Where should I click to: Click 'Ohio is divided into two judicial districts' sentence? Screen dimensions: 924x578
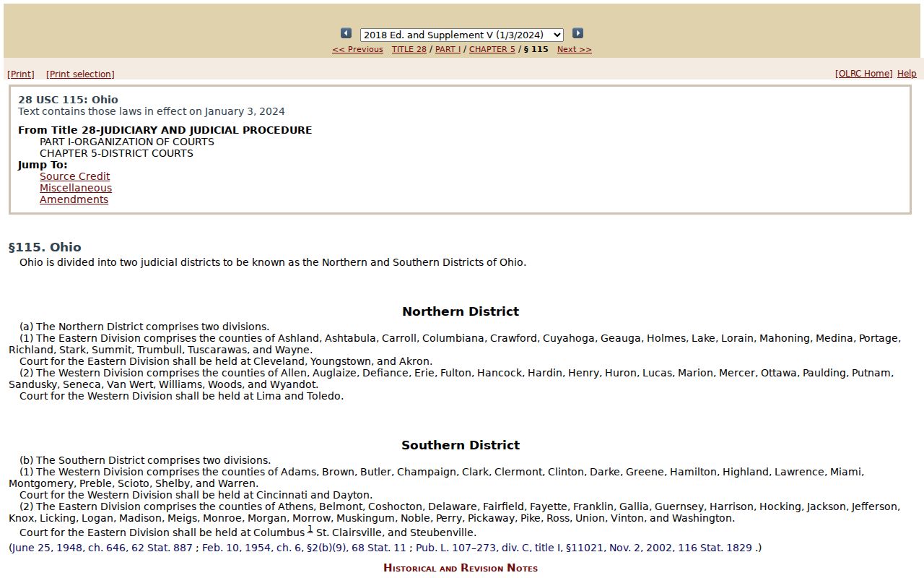pos(273,262)
